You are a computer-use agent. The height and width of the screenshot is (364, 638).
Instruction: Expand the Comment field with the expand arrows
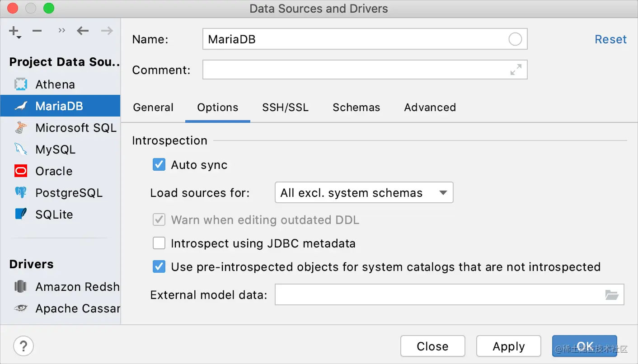516,70
